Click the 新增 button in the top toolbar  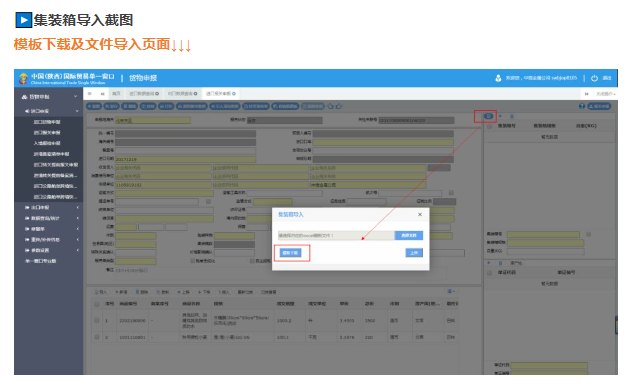coord(94,106)
